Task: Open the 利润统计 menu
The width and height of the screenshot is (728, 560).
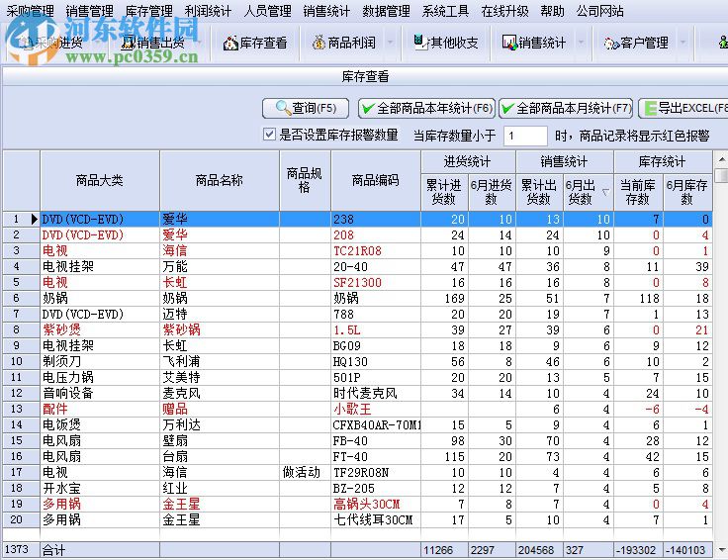Action: coord(208,10)
